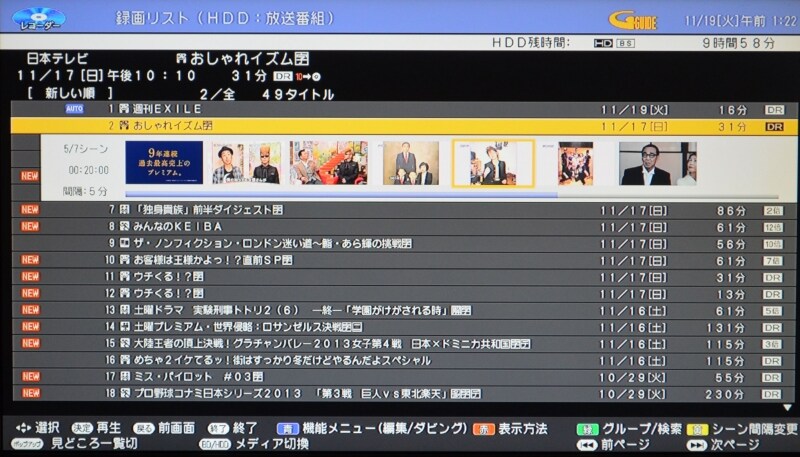The image size is (800, 457).
Task: Choose 表示方法 display method
Action: point(522,428)
